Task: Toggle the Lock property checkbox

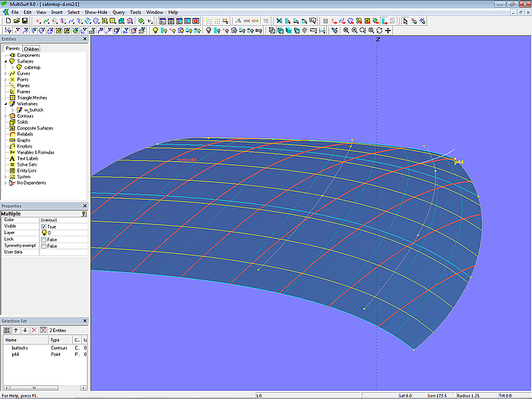Action: coord(43,239)
